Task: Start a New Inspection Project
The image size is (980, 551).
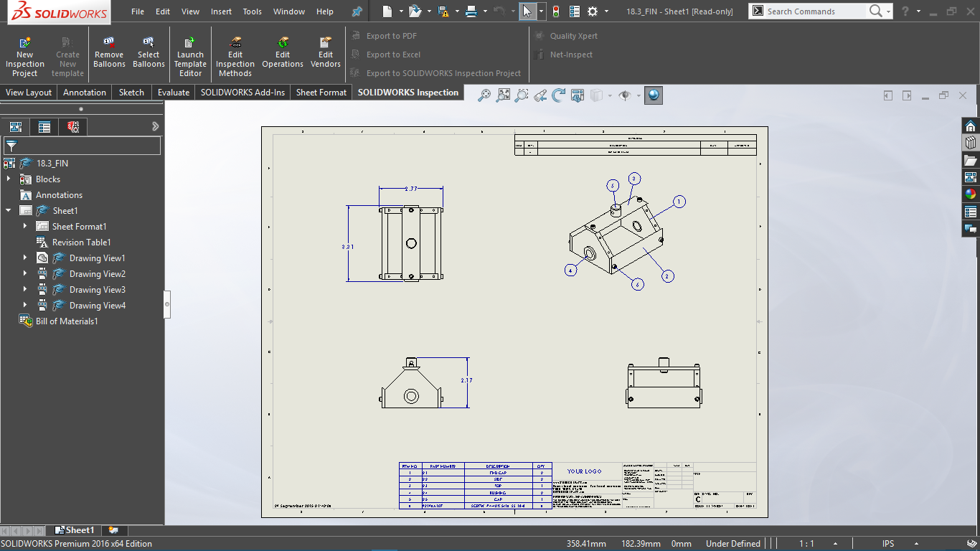Action: point(24,54)
